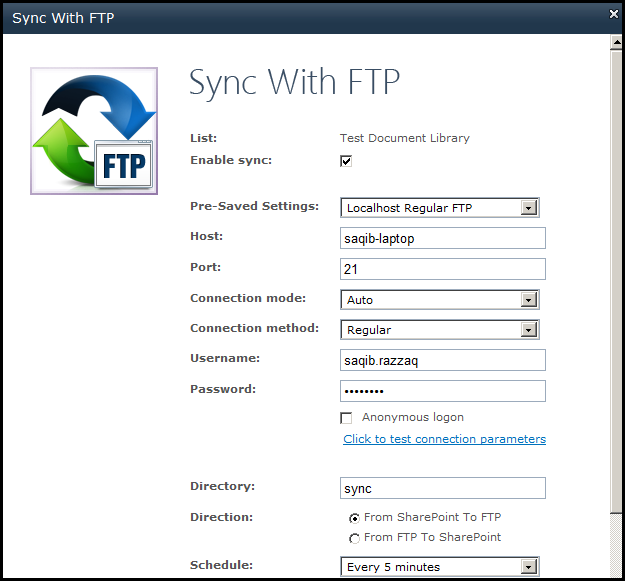Expand the Connection mode dropdown
This screenshot has height=581, width=625.
(440, 300)
